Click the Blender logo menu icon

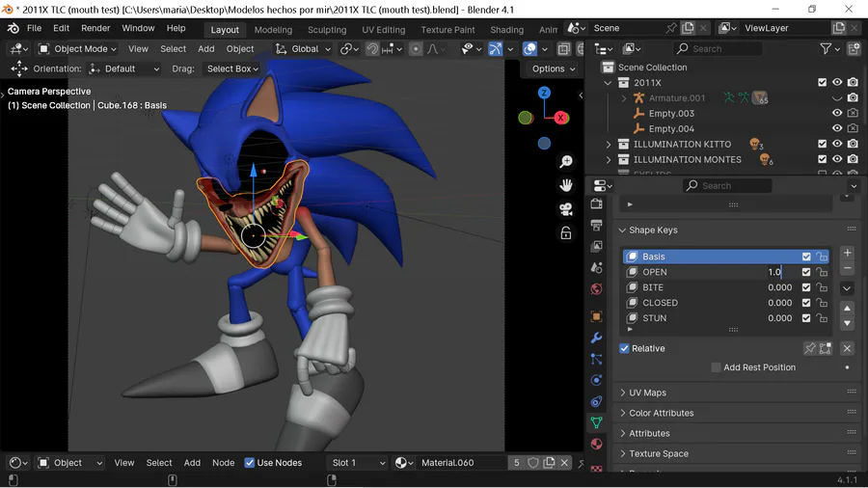pyautogui.click(x=14, y=28)
